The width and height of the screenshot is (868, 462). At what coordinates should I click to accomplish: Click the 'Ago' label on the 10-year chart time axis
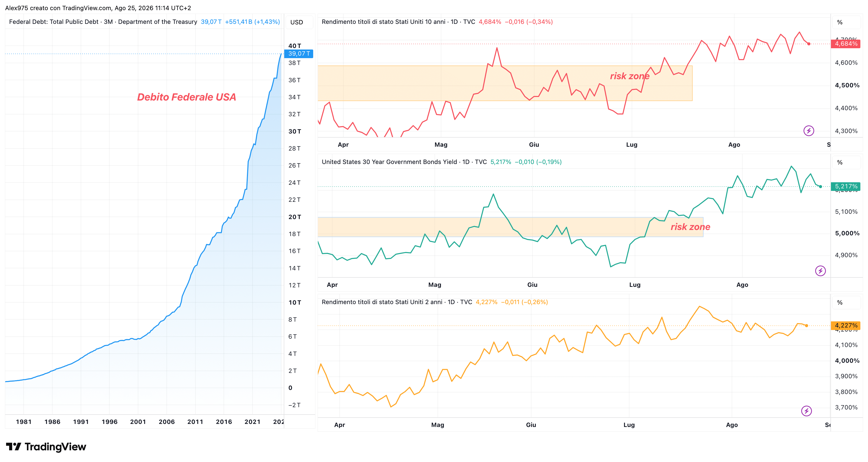[x=734, y=144]
